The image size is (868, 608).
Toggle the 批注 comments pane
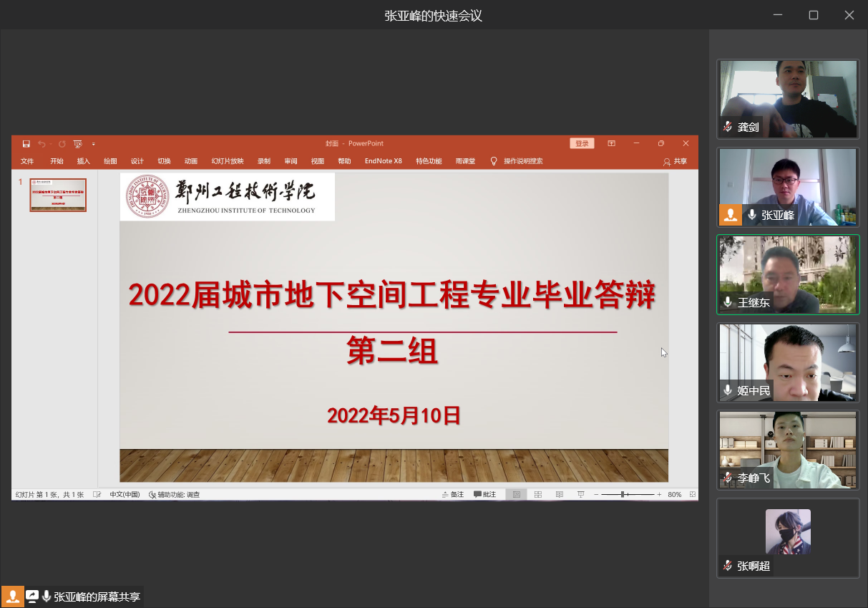[485, 495]
